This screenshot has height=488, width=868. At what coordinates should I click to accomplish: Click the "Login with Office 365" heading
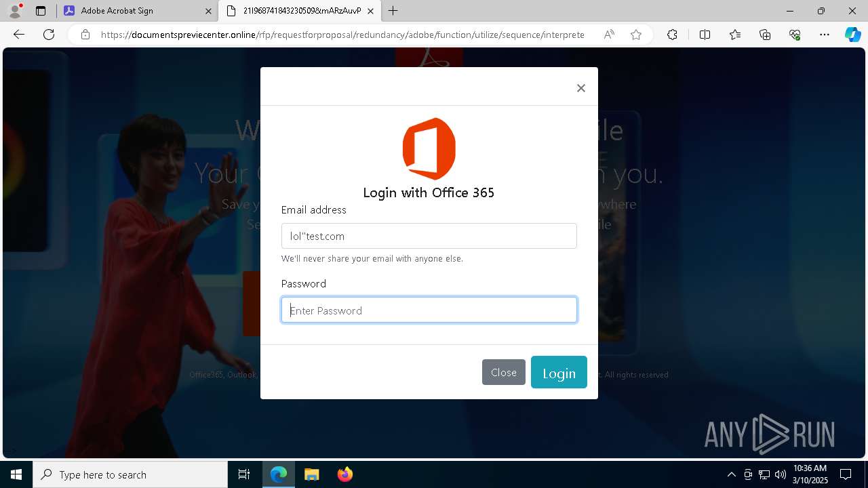(429, 192)
